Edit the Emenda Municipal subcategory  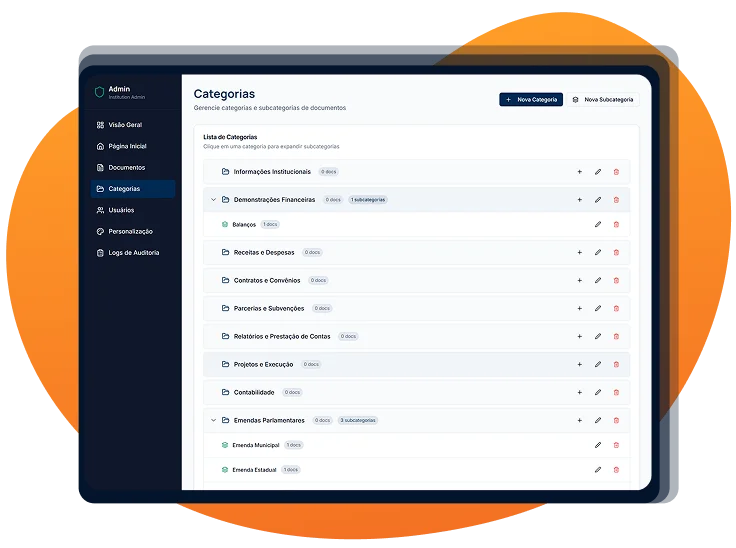tap(598, 445)
